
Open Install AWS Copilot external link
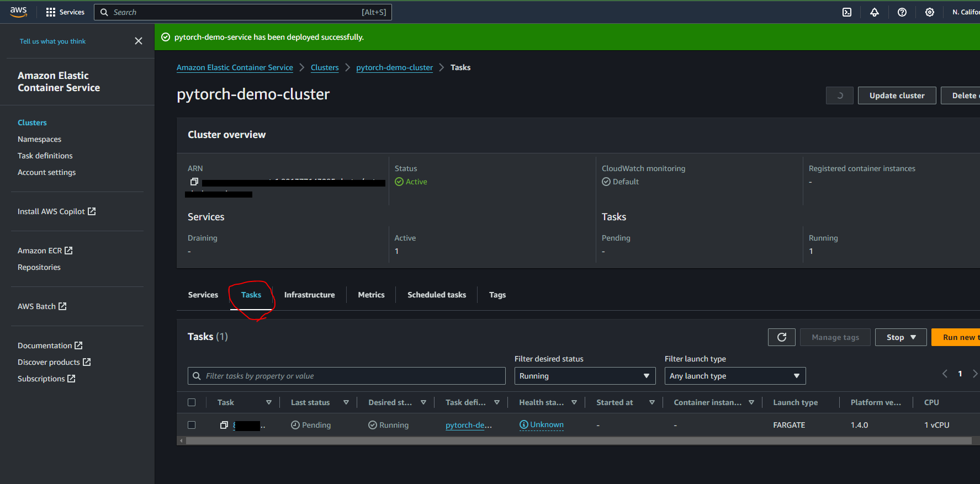(57, 211)
